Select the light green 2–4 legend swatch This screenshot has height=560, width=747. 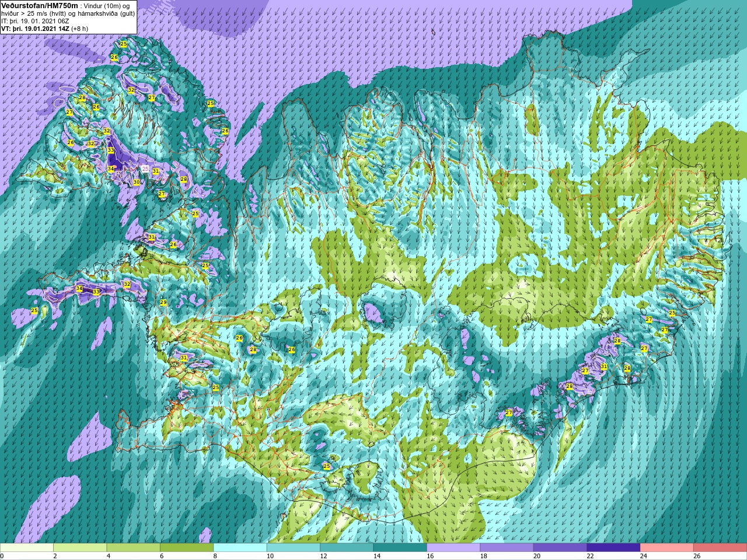pos(80,548)
